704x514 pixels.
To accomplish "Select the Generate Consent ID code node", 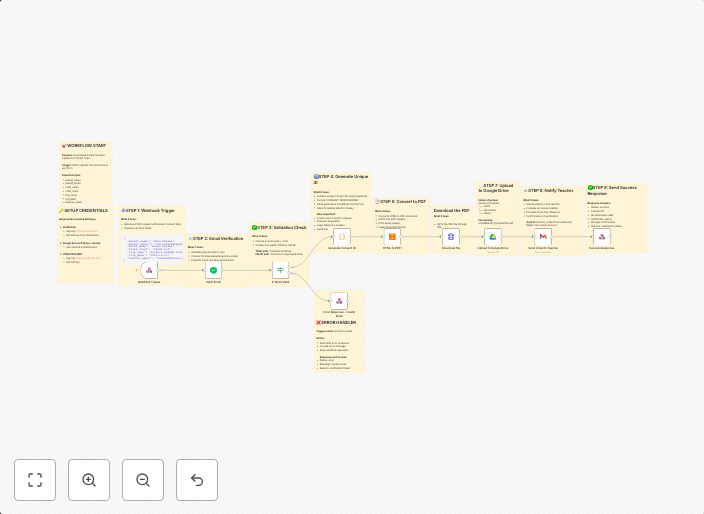I will 342,237.
